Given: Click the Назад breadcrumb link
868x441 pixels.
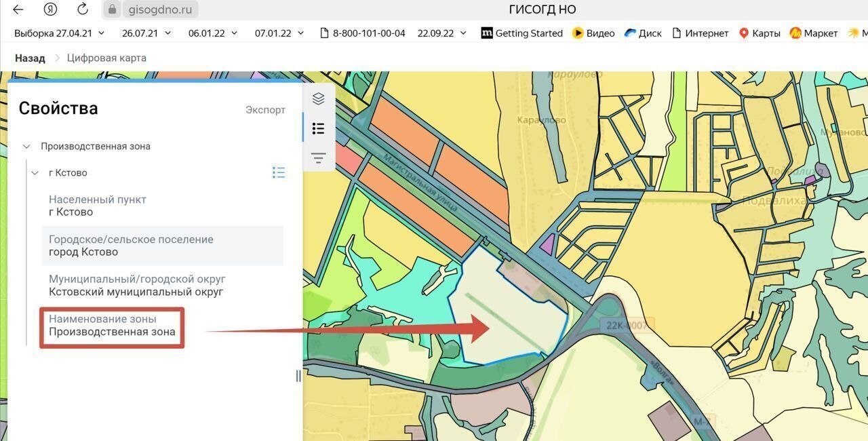Looking at the screenshot, I should point(30,58).
